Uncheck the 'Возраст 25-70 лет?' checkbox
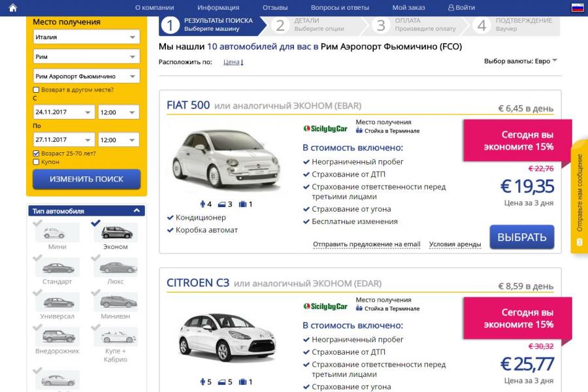The image size is (588, 392). pos(36,154)
